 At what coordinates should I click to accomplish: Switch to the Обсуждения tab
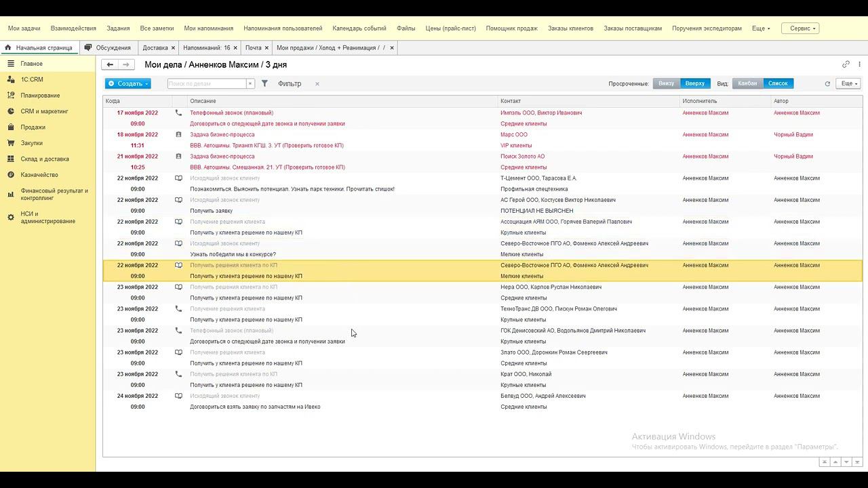click(x=108, y=47)
